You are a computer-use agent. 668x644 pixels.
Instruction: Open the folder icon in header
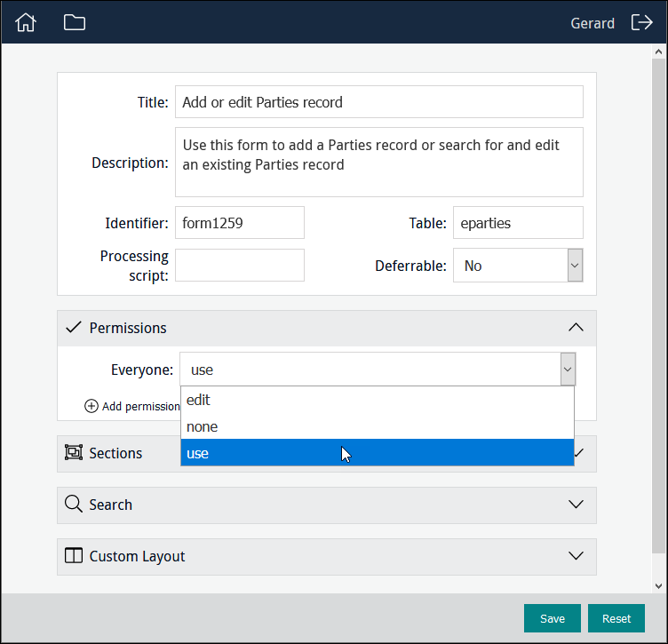(75, 23)
